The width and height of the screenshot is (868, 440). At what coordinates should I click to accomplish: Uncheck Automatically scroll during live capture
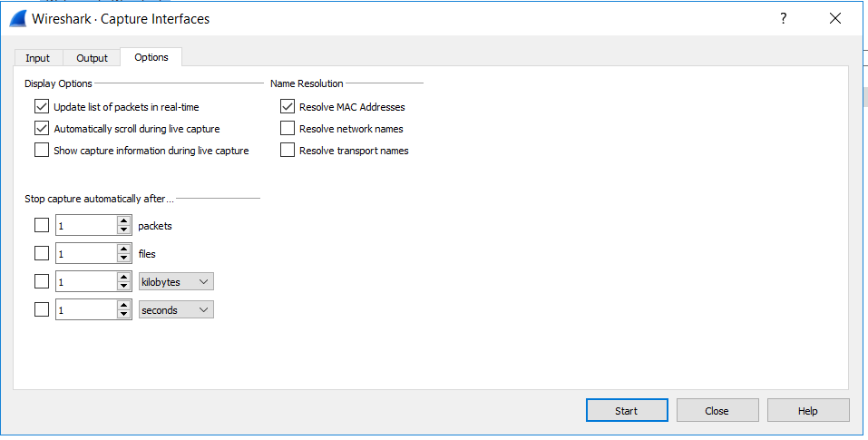click(42, 129)
